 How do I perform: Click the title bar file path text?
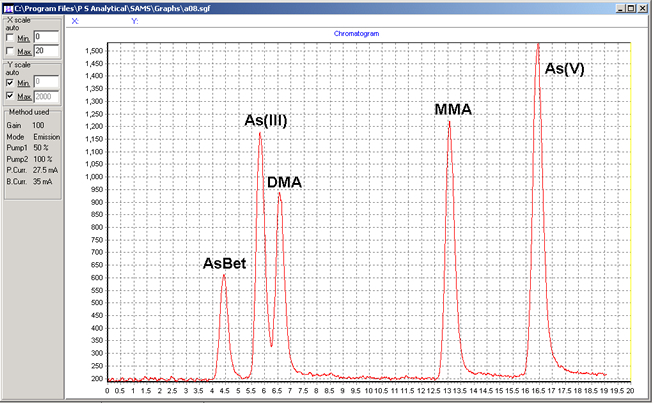point(112,8)
